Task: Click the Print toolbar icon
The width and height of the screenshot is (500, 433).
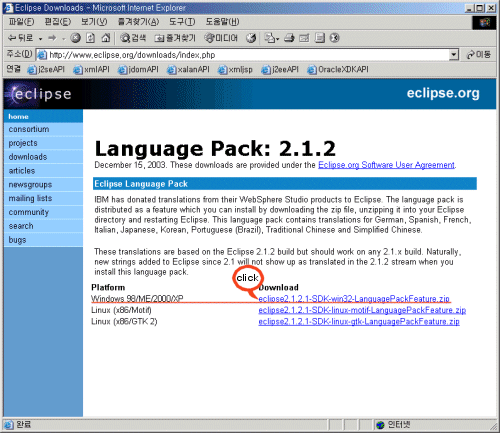Action: (289, 38)
